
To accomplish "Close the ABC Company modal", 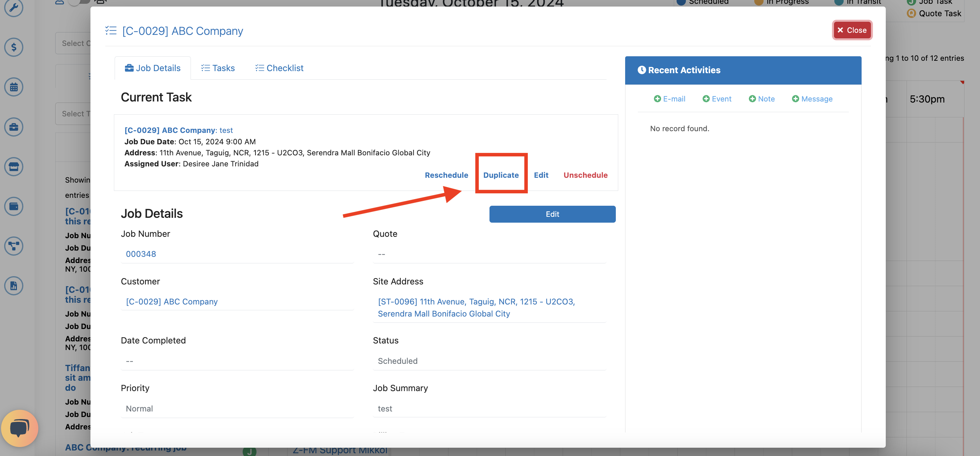I will click(x=851, y=30).
